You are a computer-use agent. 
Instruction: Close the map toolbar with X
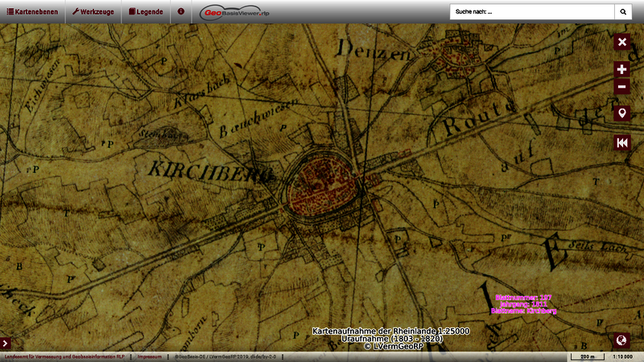tap(621, 42)
